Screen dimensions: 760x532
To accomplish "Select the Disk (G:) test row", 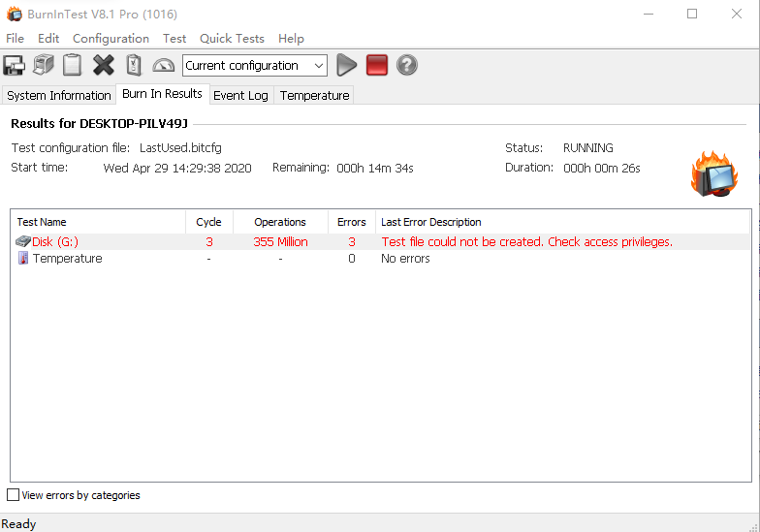I will 380,241.
